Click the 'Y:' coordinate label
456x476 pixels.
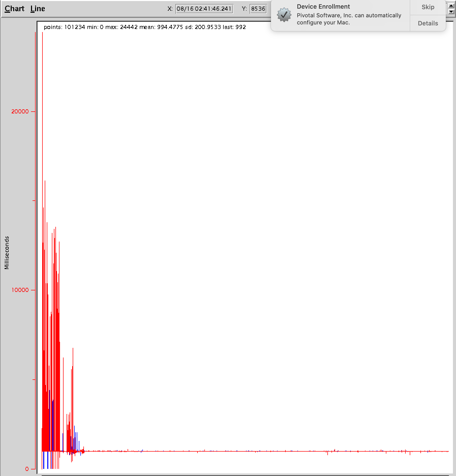[244, 9]
